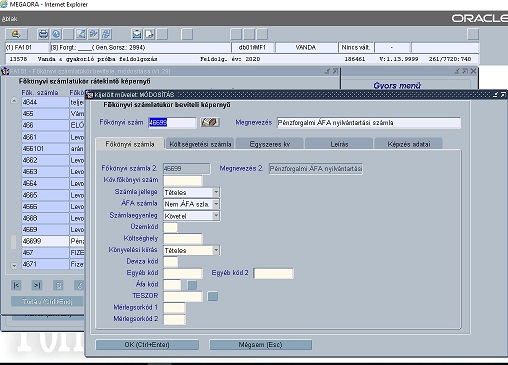Screen dimensions: 508x365
Task: Click the VANDA status field
Action: (x=306, y=47)
